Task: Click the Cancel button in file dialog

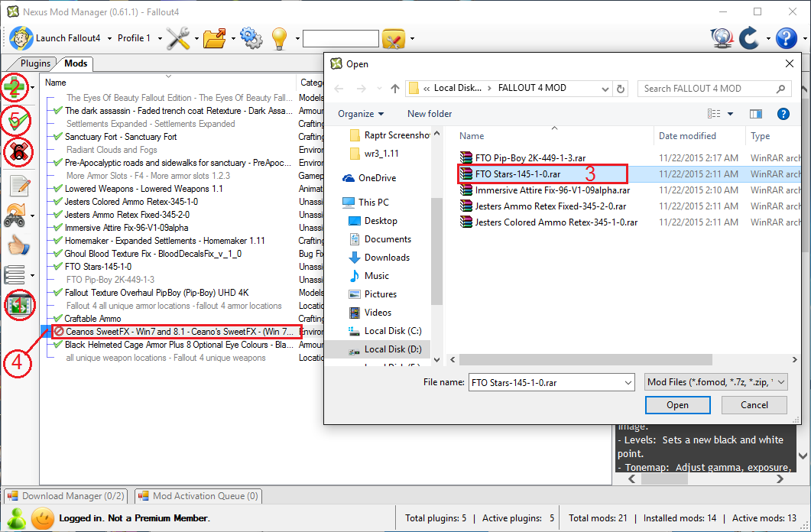Action: [754, 405]
